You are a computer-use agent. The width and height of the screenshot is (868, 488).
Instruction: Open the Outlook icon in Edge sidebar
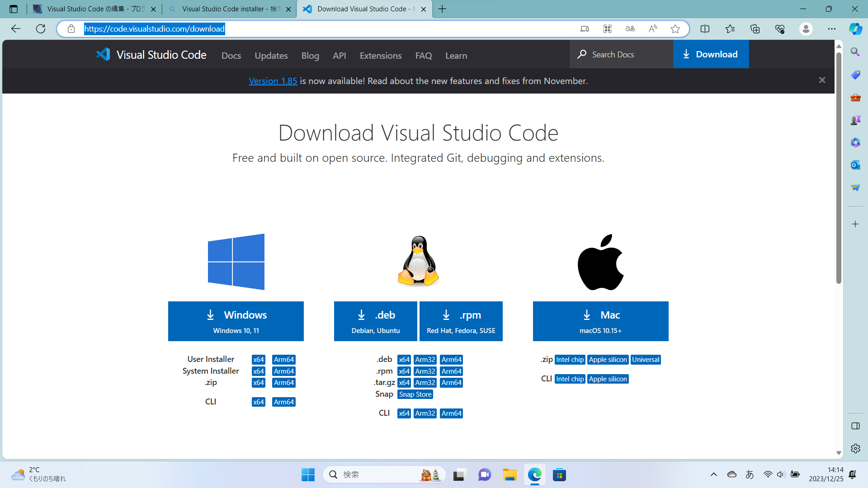tap(855, 165)
